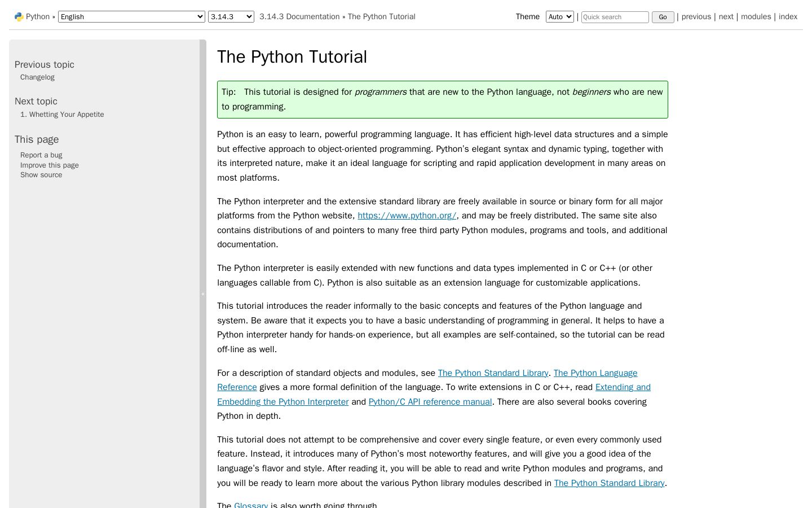Open the Theme Auto dropdown
812x508 pixels.
click(559, 17)
